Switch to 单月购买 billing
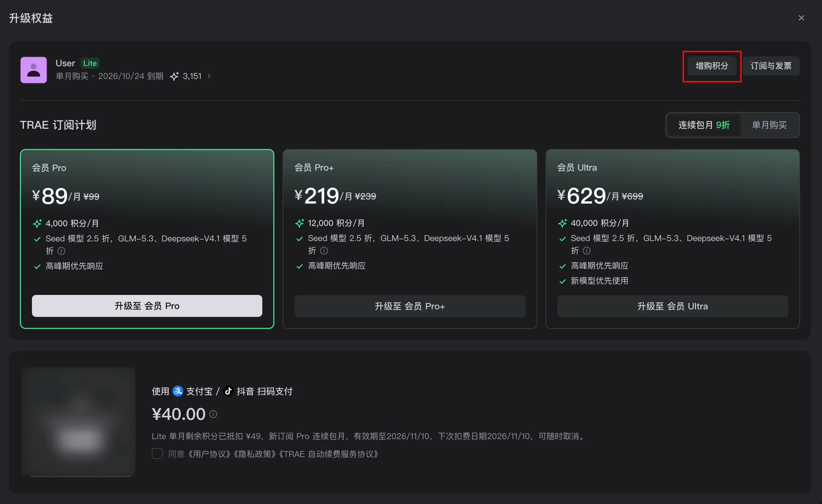This screenshot has width=822, height=504. [x=769, y=125]
